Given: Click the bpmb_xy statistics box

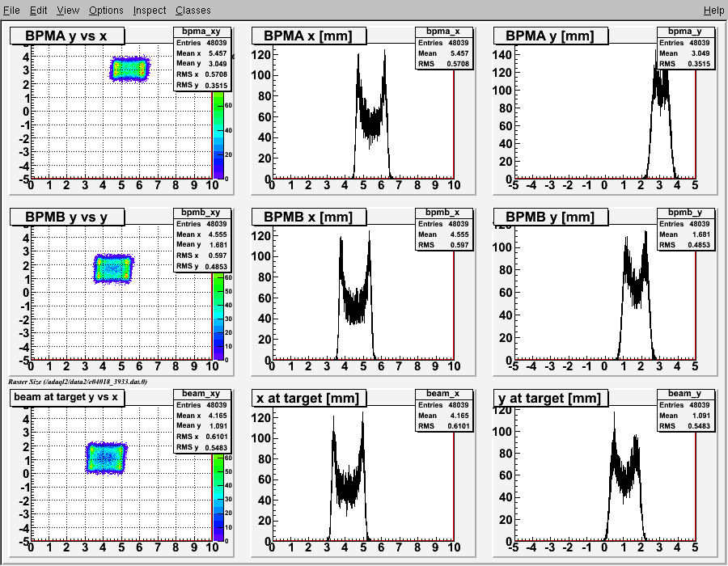Looking at the screenshot, I should (x=202, y=240).
